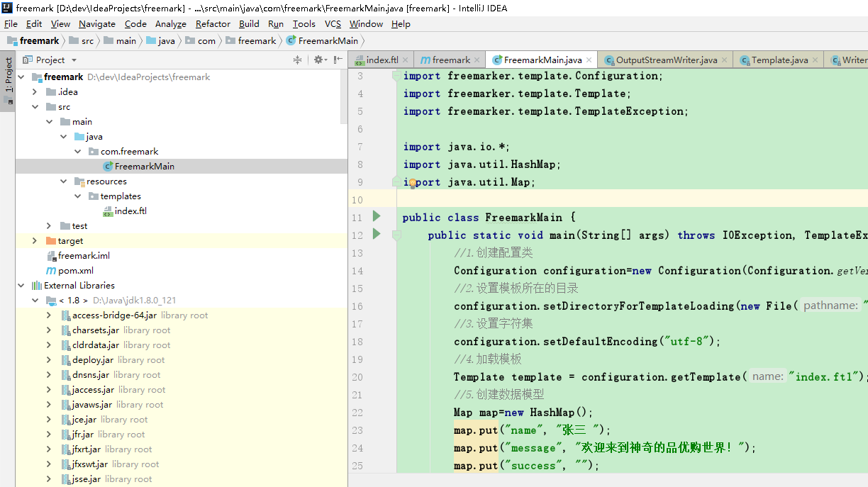868x487 pixels.
Task: Click the FreemarkMain class icon in tree
Action: [108, 167]
